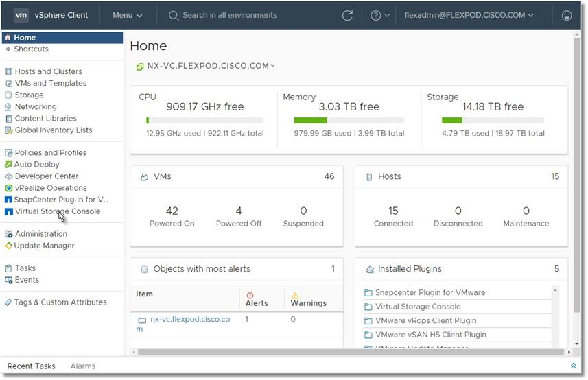Click the 15 Connected hosts count
This screenshot has width=588, height=380.
tap(393, 211)
